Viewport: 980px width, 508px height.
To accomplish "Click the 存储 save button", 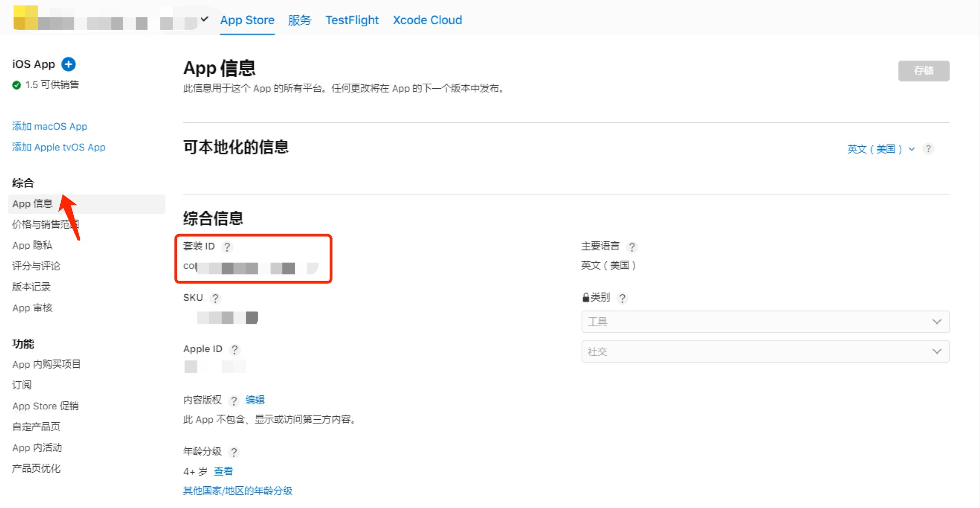I will [x=924, y=71].
